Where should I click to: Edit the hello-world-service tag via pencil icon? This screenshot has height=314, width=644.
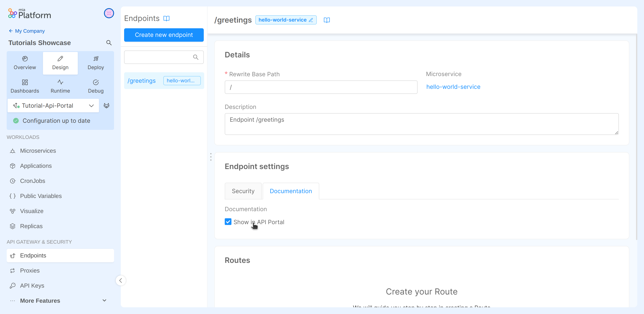pyautogui.click(x=311, y=20)
